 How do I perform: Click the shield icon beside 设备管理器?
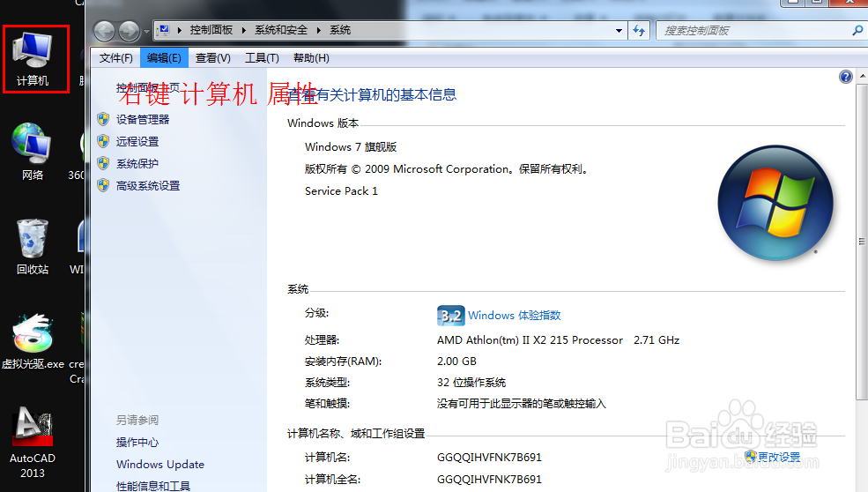pyautogui.click(x=103, y=119)
